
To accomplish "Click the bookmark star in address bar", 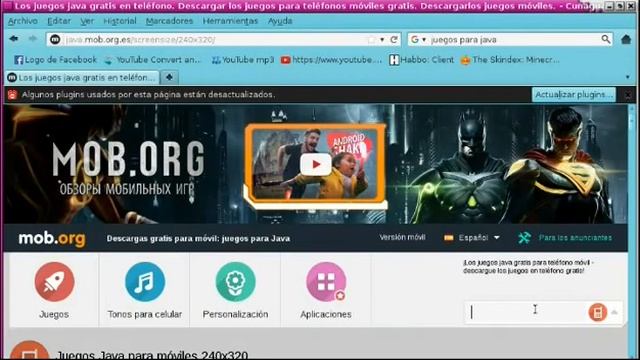I will [371, 40].
